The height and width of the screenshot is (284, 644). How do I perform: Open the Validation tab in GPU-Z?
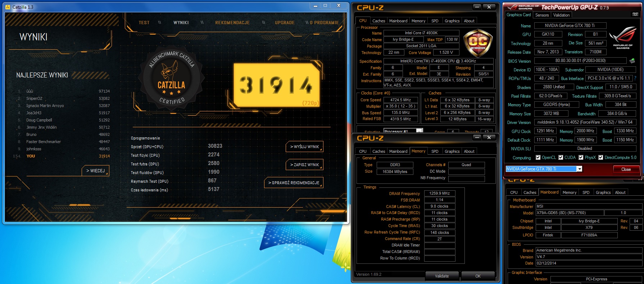561,15
